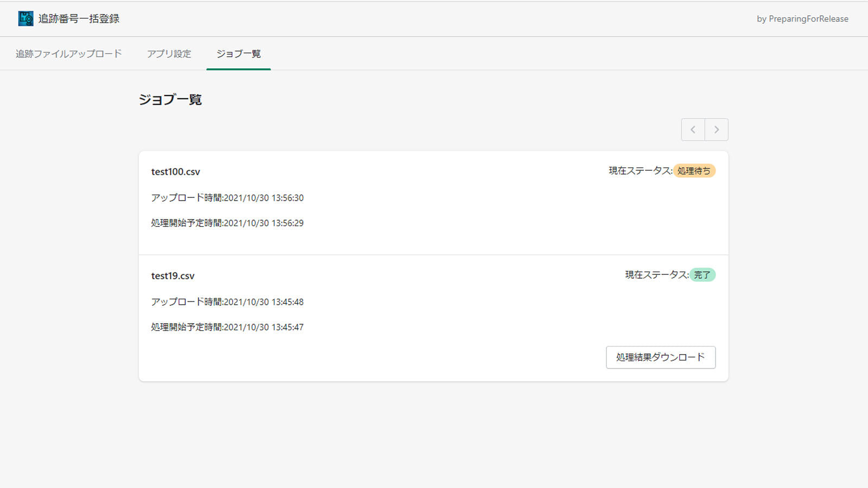Click the 処理待ち status badge for test100.csv
Screen dimensions: 868x488
pyautogui.click(x=695, y=171)
